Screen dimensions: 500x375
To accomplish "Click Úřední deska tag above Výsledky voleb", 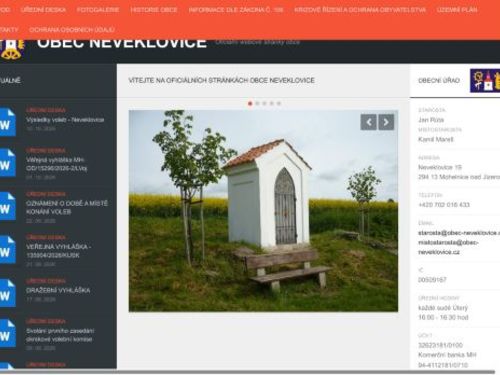I will pos(46,110).
